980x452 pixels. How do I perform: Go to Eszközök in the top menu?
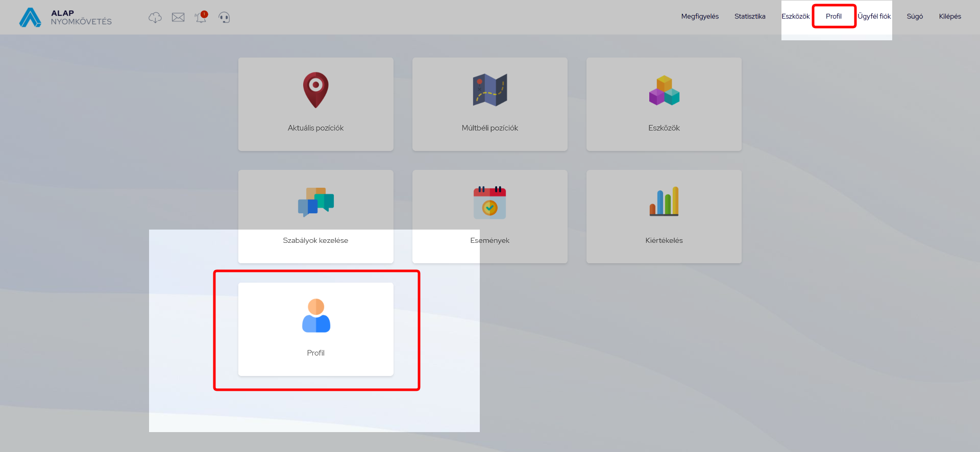tap(795, 16)
